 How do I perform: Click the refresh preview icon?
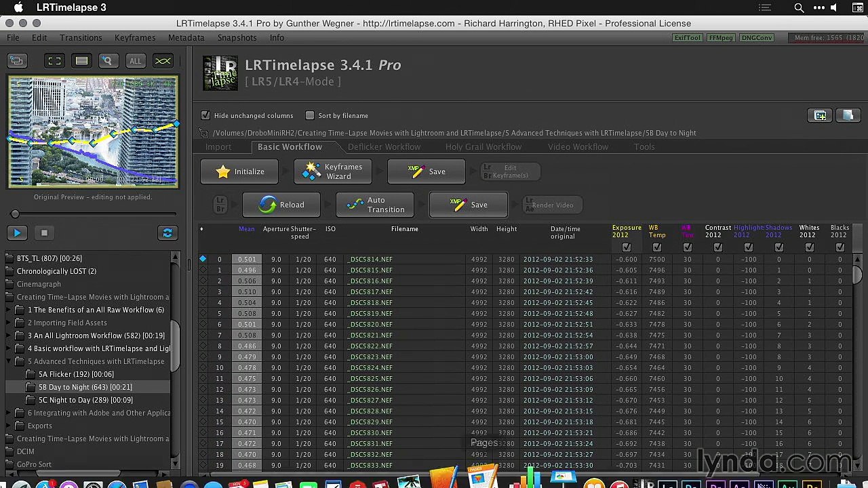click(167, 233)
